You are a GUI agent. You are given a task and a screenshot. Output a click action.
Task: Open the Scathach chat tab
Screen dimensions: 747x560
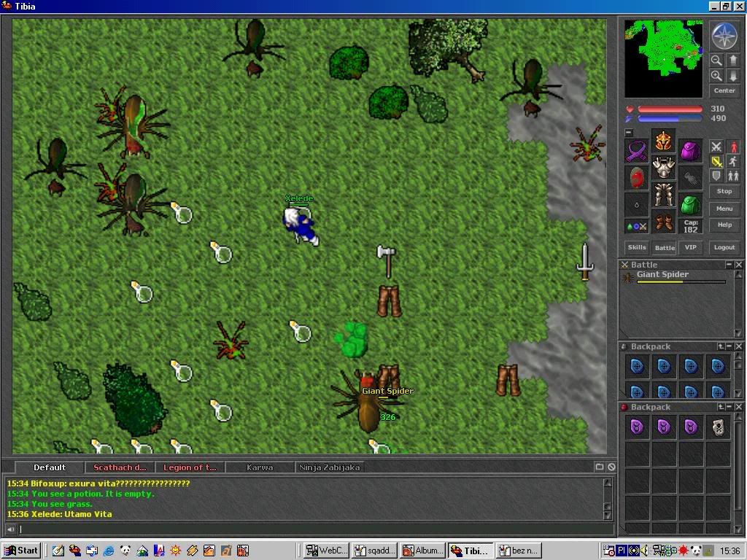pos(120,467)
